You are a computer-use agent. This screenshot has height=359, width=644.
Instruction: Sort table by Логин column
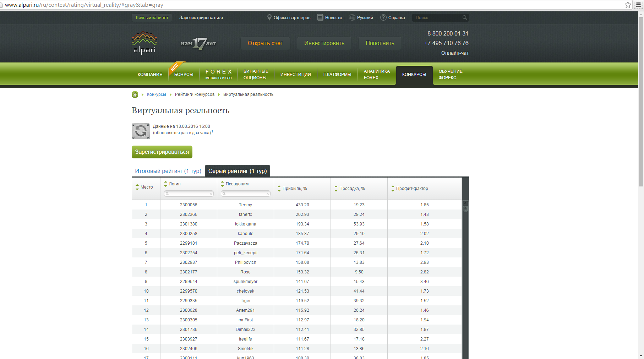165,184
